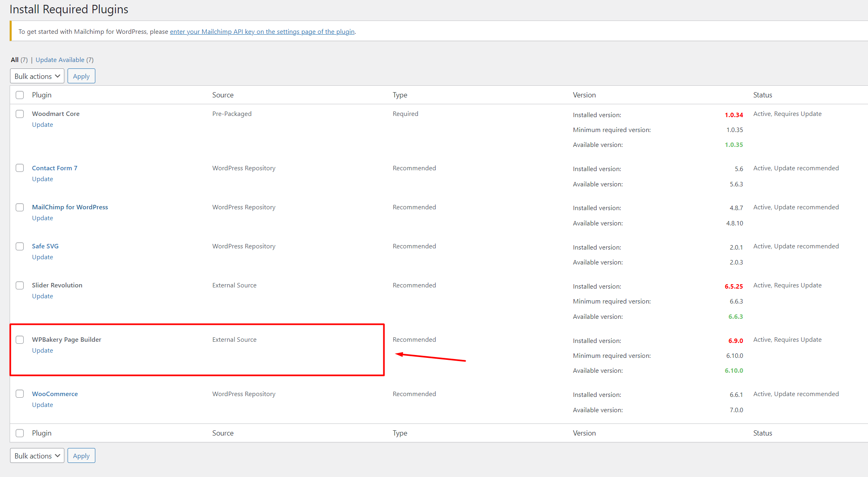Switch to the Update Available filter
The width and height of the screenshot is (868, 477).
[x=64, y=60]
